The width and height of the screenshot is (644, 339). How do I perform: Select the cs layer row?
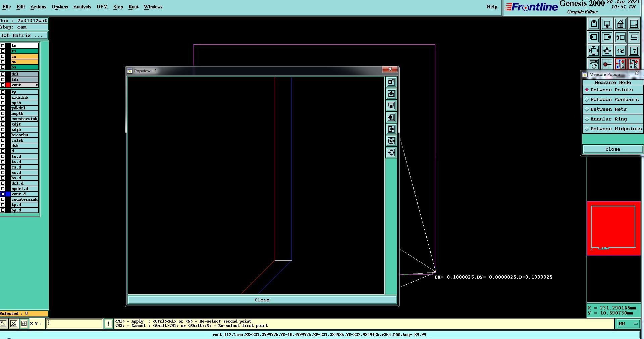(24, 56)
